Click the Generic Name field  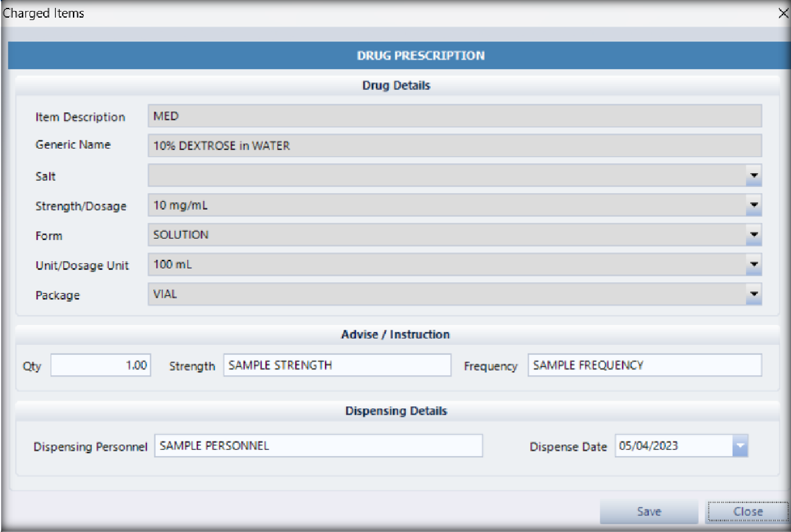[454, 145]
